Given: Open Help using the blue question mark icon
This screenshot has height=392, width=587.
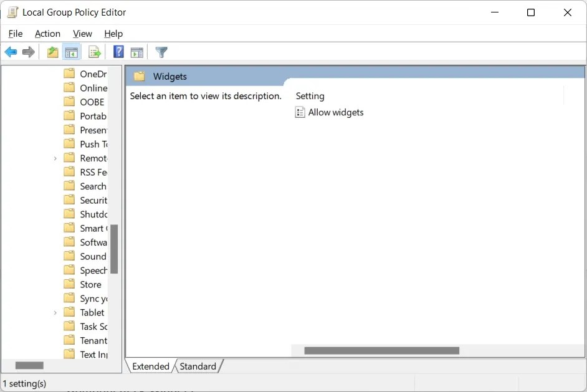Looking at the screenshot, I should pos(118,52).
